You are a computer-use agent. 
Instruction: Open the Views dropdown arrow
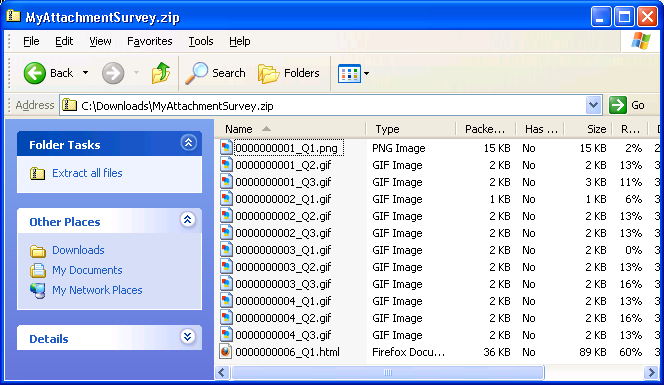(x=366, y=73)
